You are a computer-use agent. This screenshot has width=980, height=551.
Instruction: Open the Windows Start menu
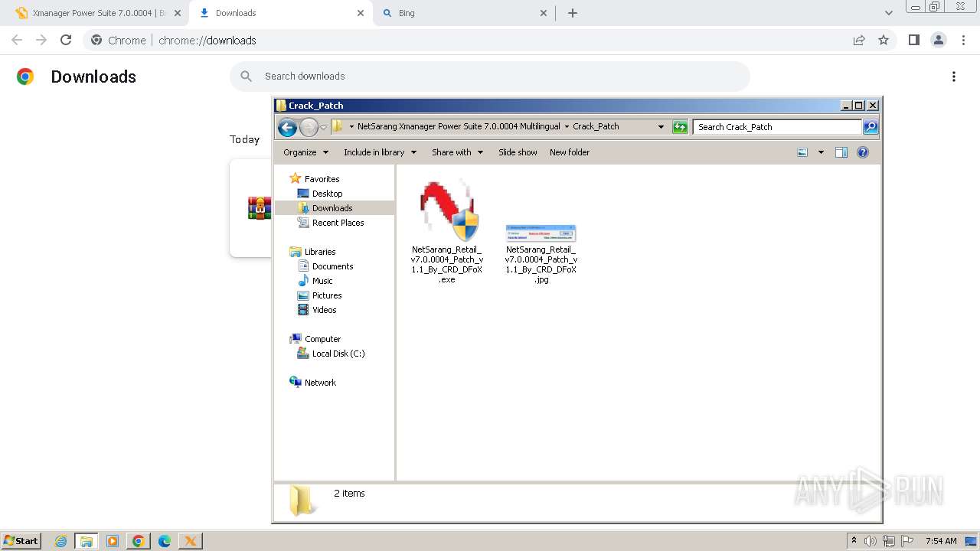[21, 540]
